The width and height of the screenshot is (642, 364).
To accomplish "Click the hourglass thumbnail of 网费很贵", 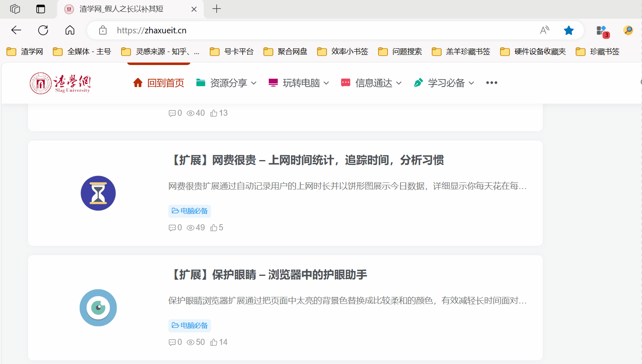I will pos(98,193).
